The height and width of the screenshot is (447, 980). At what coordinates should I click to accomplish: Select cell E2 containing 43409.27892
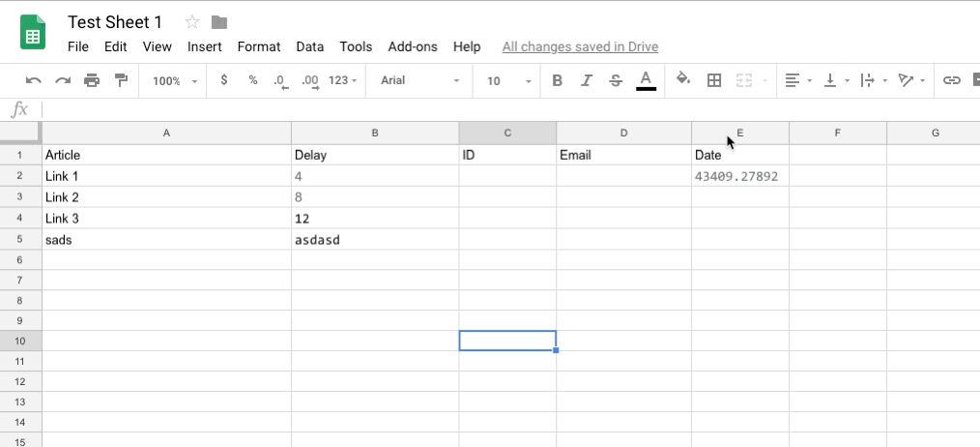coord(739,176)
